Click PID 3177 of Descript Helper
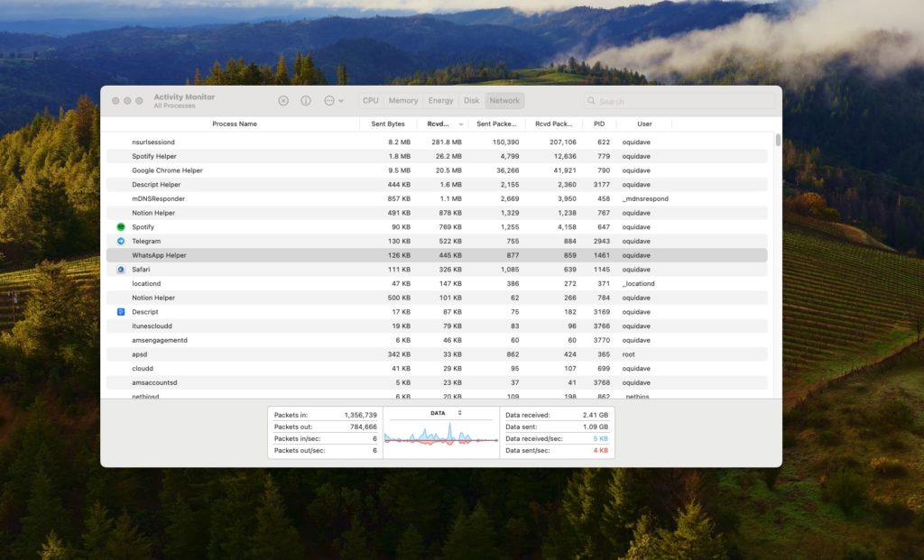 coord(602,184)
